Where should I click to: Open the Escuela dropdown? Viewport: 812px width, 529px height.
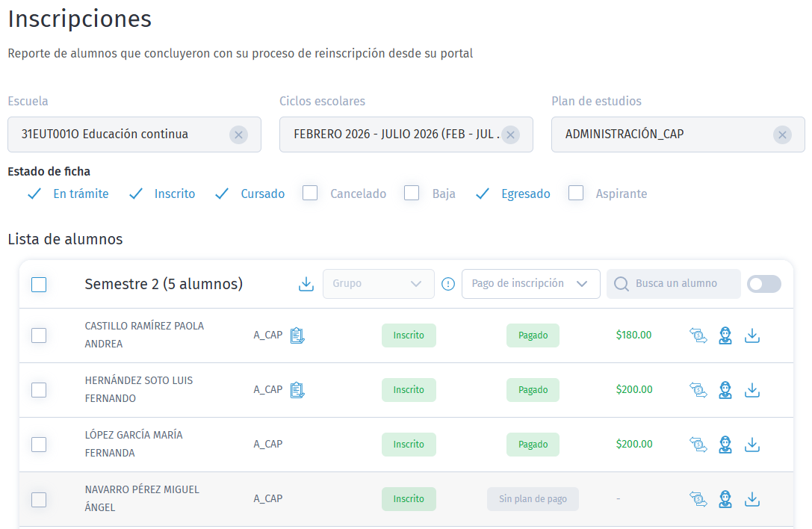tap(134, 134)
